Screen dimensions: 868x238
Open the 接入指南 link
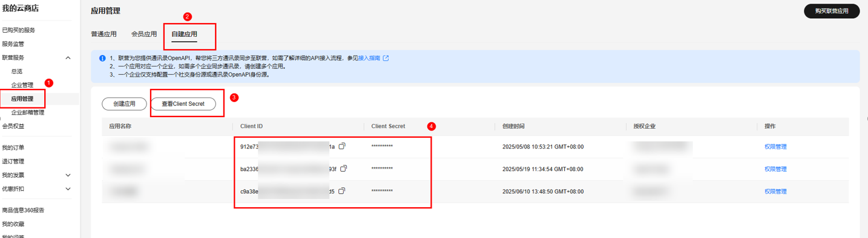tap(369, 58)
